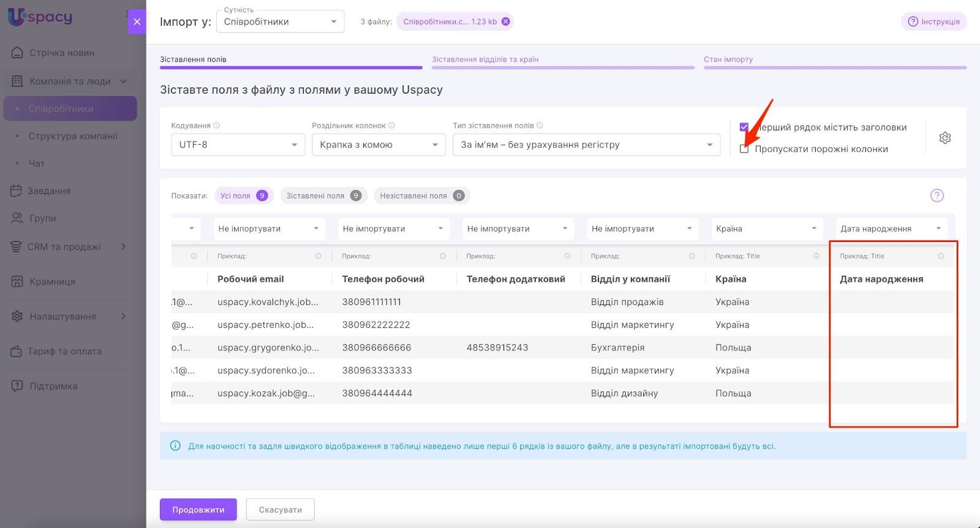
Task: Open import settings gear icon
Action: [944, 138]
